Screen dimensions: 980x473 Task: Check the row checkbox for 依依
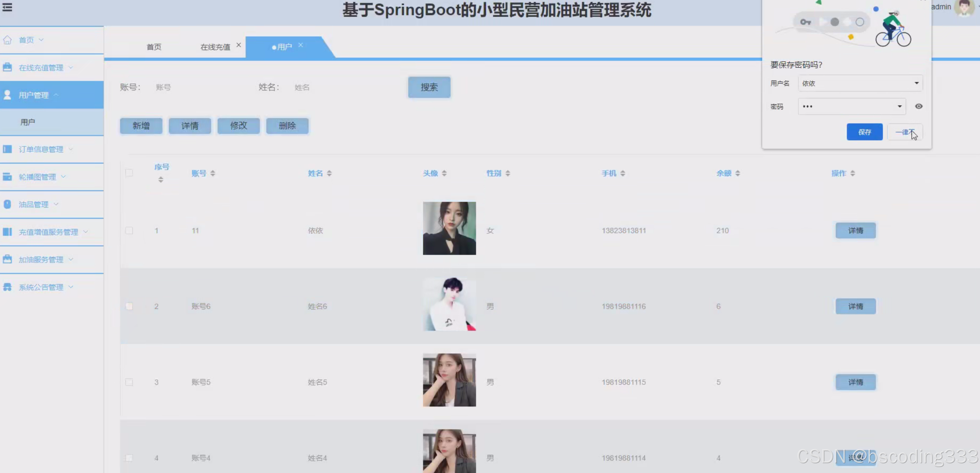pyautogui.click(x=129, y=230)
